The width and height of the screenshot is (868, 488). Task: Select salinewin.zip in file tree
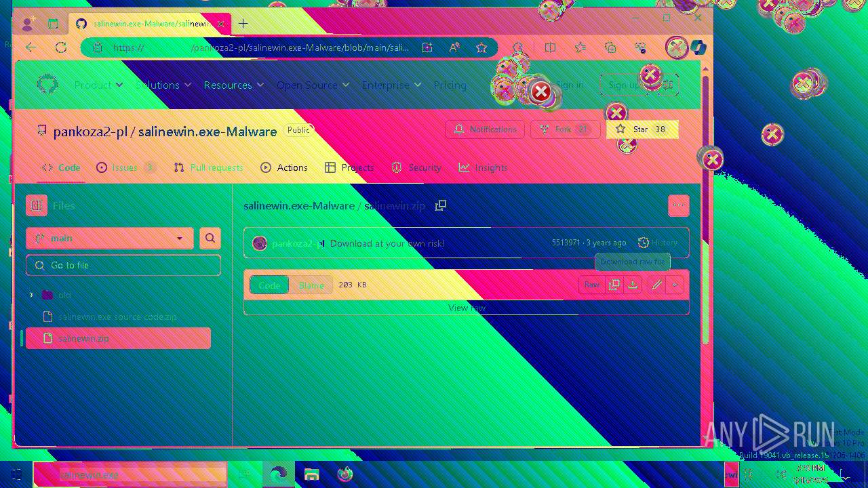[x=118, y=338]
